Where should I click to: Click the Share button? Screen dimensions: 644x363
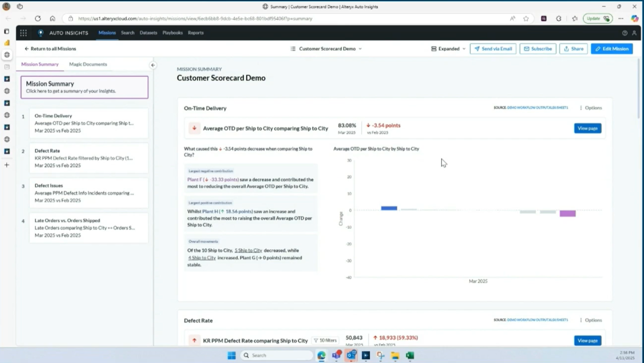click(573, 49)
